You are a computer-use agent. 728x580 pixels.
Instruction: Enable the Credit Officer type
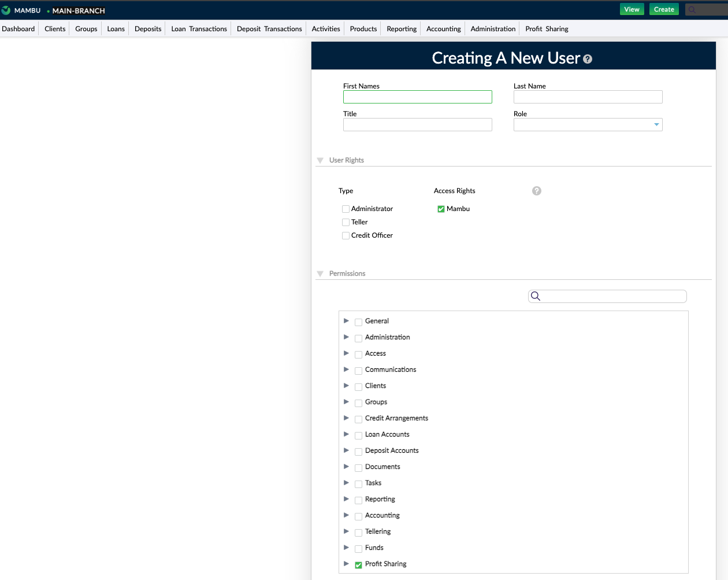click(x=346, y=235)
